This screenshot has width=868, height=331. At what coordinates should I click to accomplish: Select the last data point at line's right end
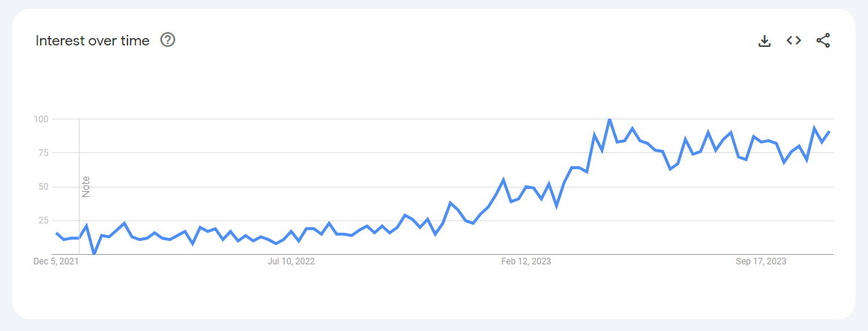click(828, 132)
